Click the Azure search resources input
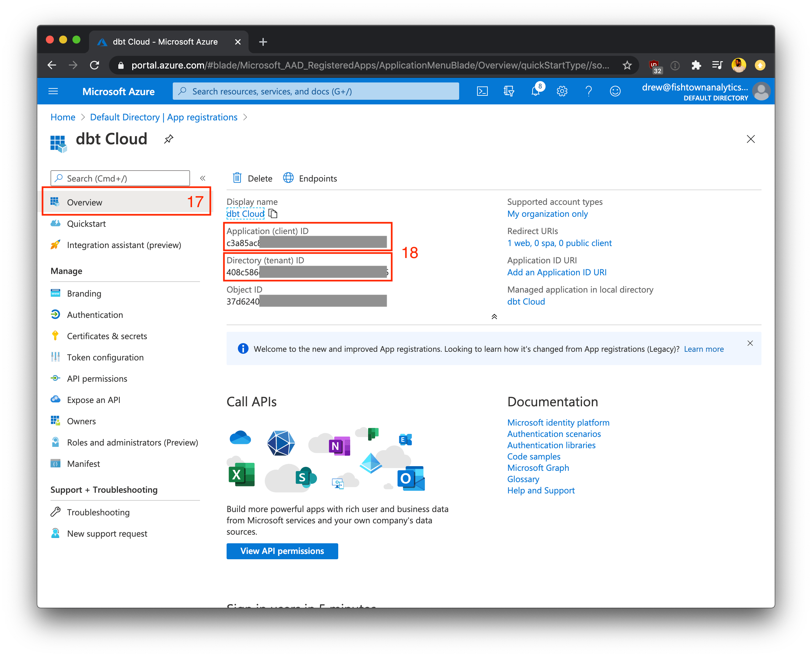The image size is (812, 657). (x=319, y=91)
